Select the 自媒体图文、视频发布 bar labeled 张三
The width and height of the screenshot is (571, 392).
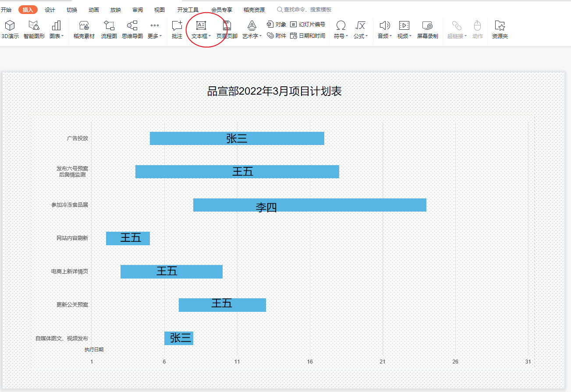179,338
